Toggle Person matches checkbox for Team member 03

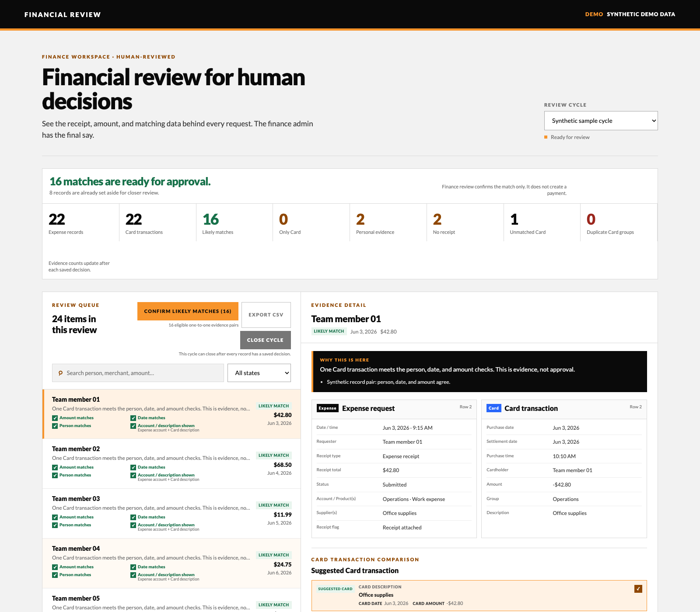(55, 525)
